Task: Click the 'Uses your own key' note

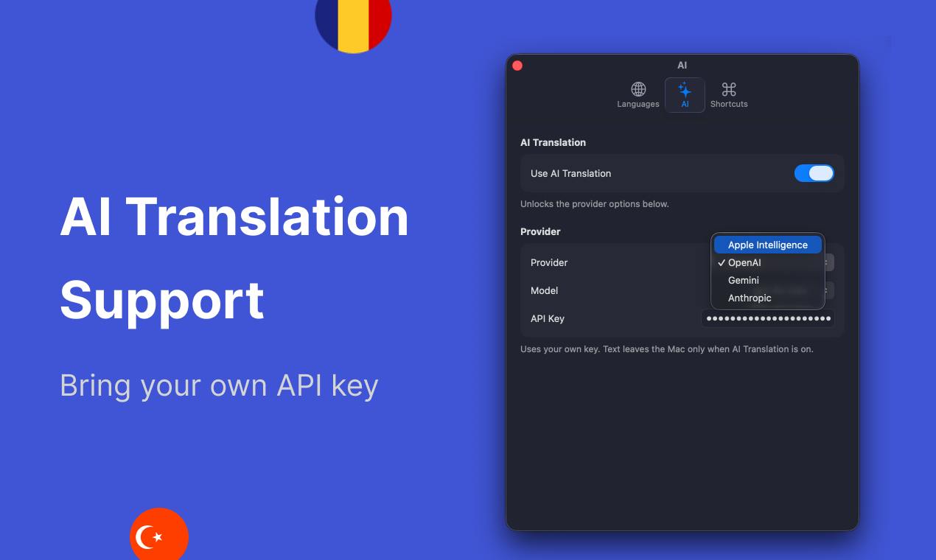Action: (667, 349)
